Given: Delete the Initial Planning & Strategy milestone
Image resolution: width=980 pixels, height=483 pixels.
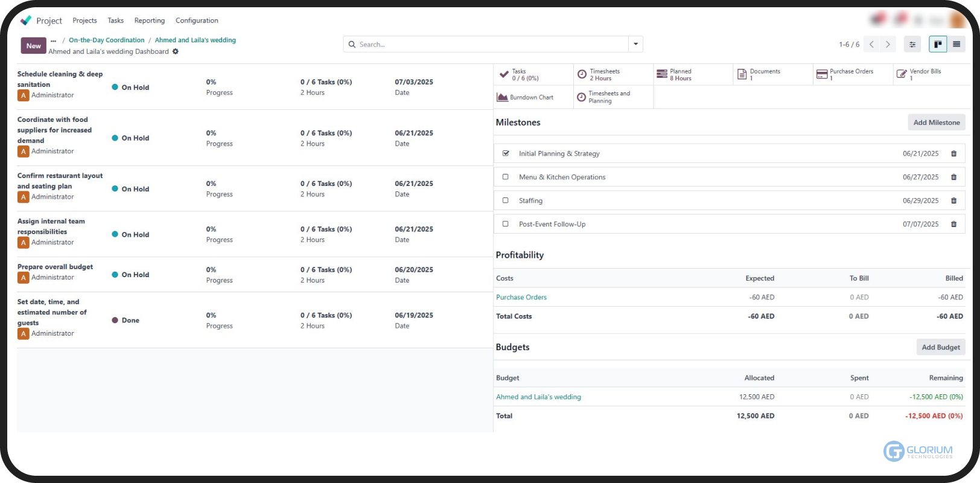Looking at the screenshot, I should (953, 153).
